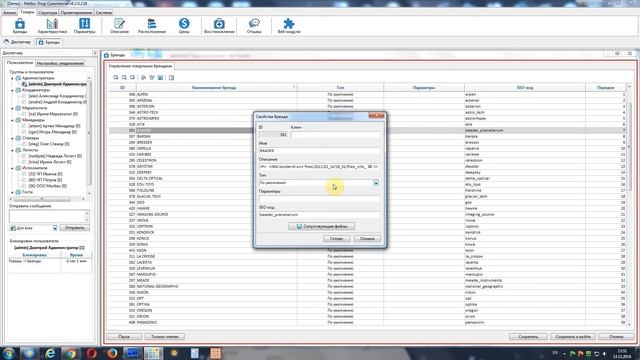Open the Веб-модули puzzle icon
Viewport: 640px width, 360px height.
(289, 26)
